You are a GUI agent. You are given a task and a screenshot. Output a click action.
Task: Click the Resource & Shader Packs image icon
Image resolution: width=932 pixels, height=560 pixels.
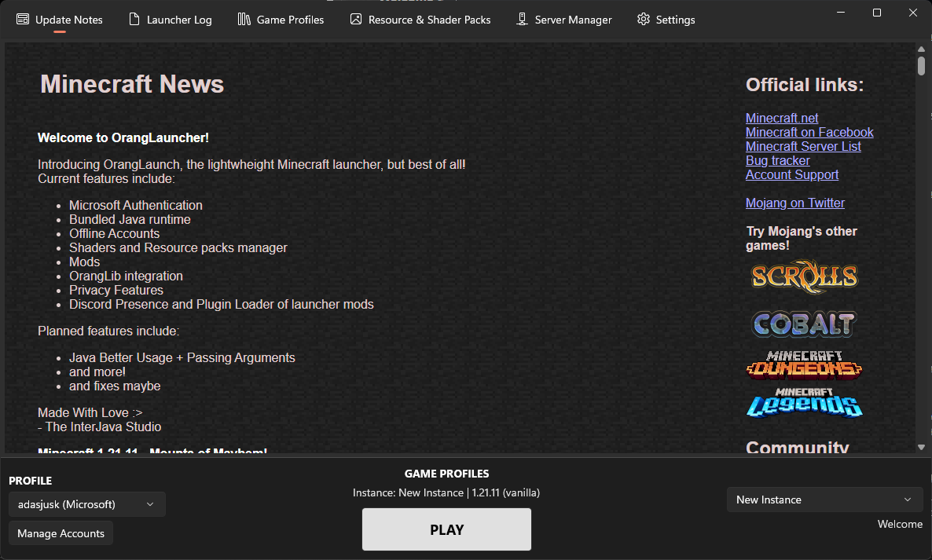click(x=356, y=20)
